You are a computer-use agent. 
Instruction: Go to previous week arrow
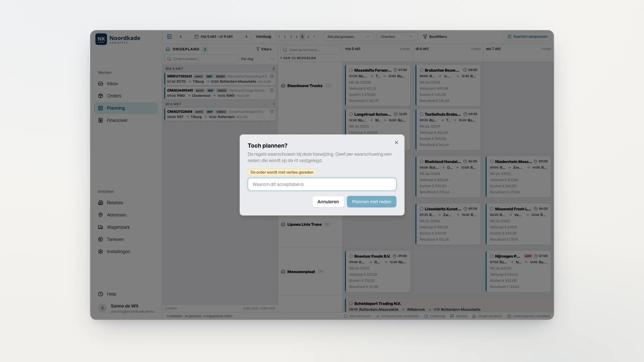pos(181,37)
